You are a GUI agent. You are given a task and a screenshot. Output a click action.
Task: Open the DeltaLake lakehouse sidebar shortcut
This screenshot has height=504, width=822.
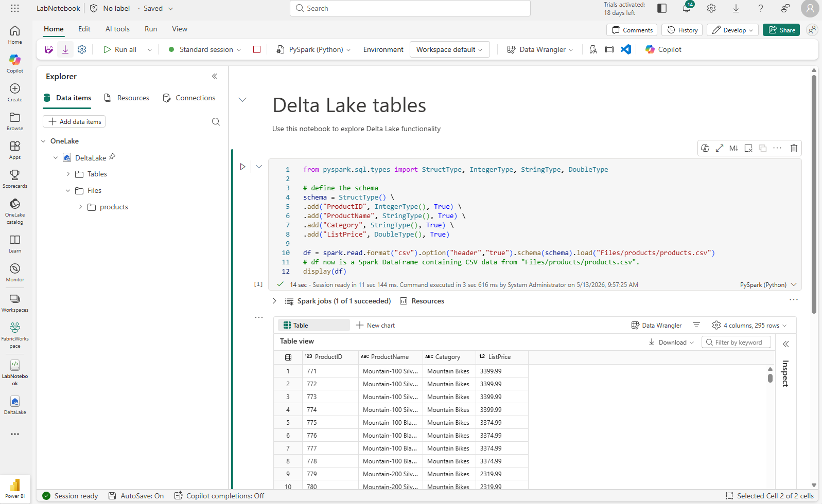[x=15, y=405]
